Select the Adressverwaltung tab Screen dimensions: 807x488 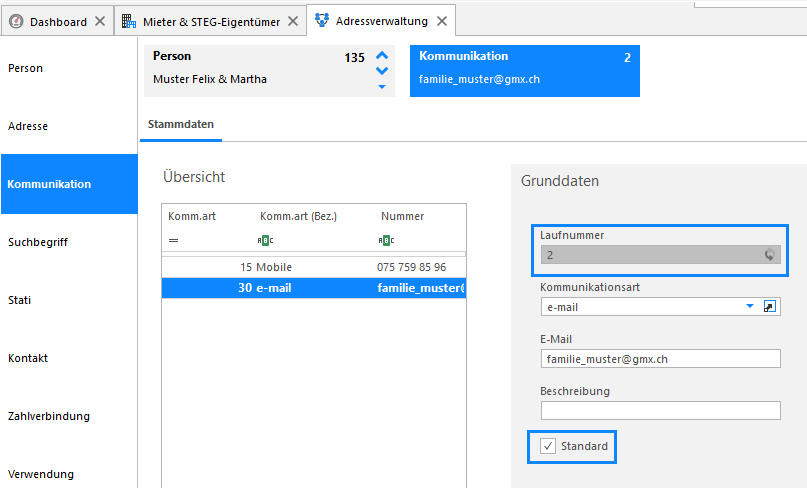coord(381,21)
